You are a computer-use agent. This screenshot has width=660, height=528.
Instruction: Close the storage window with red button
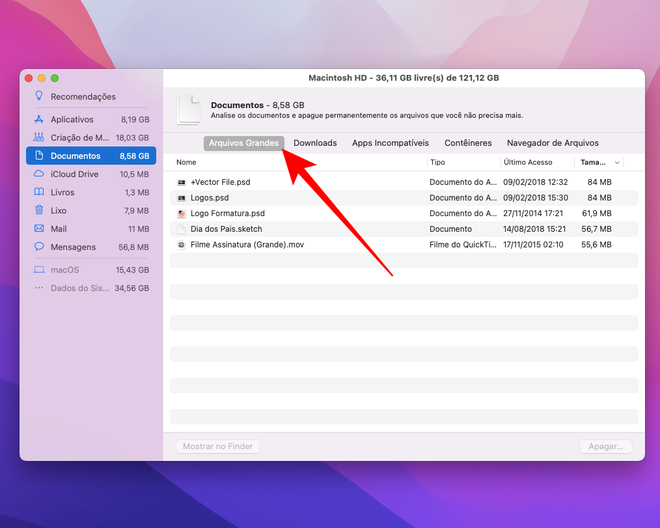(x=29, y=78)
